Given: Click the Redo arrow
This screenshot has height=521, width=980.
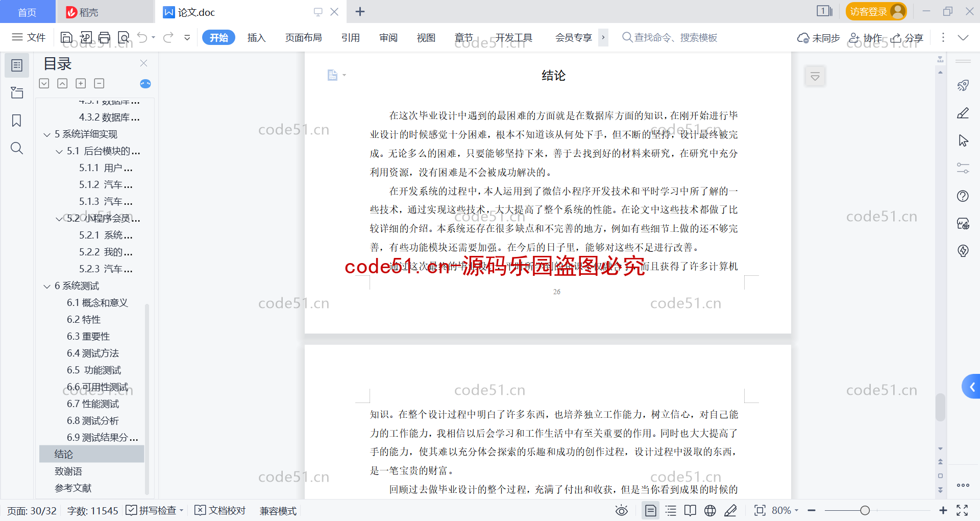Looking at the screenshot, I should pyautogui.click(x=168, y=37).
